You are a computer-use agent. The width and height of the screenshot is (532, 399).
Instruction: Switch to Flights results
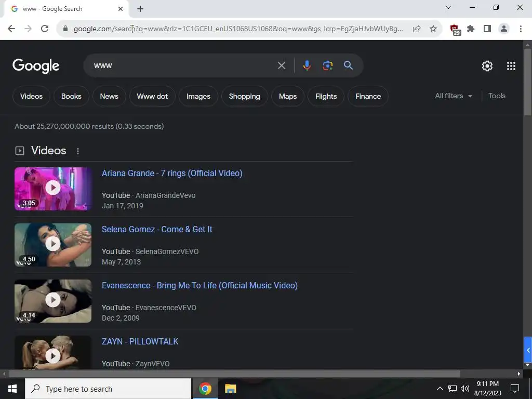(x=326, y=96)
